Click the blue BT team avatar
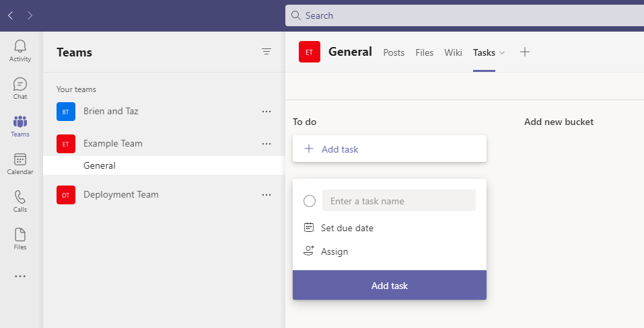This screenshot has height=328, width=644. coord(66,112)
